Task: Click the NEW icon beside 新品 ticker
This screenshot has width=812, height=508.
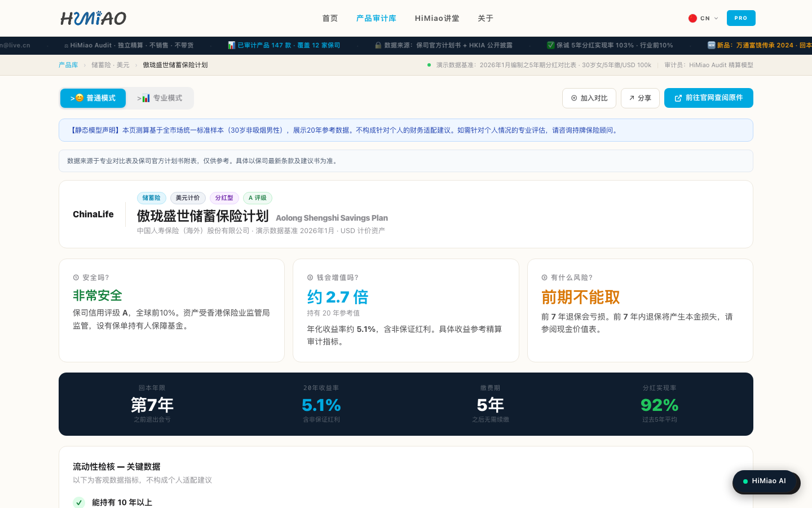Action: coord(712,45)
